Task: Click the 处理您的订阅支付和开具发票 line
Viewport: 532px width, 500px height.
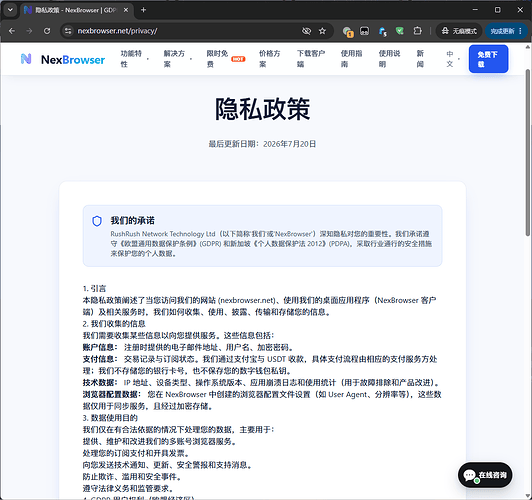Action: [x=136, y=453]
